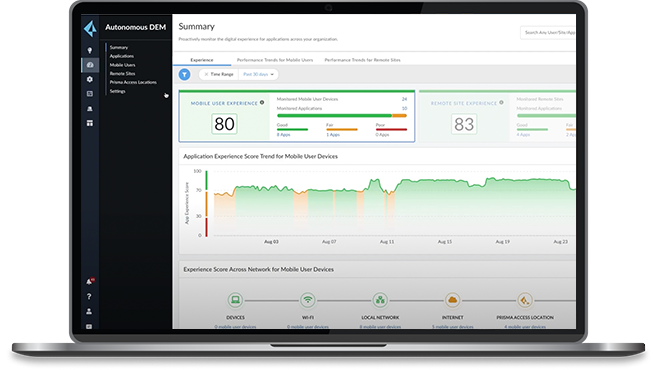Click the Aug 03 marker on trend chart

271,242
